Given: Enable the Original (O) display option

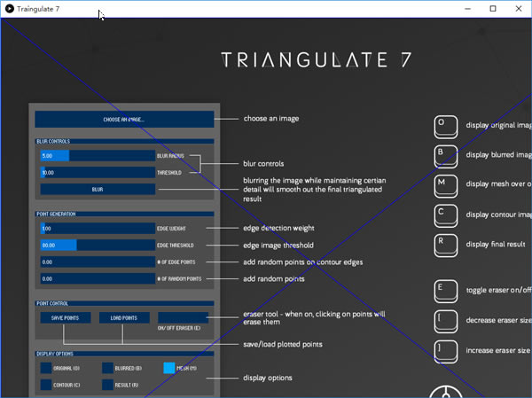Looking at the screenshot, I should pyautogui.click(x=46, y=367).
